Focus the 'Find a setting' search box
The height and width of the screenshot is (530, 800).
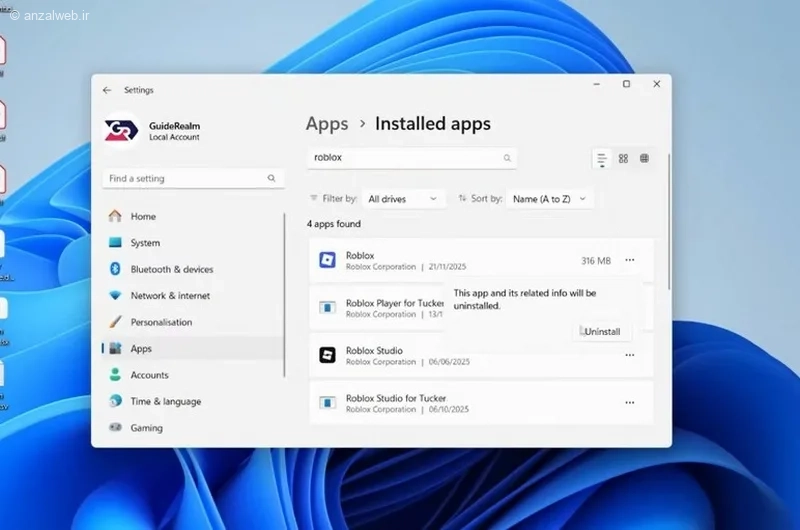coord(193,179)
